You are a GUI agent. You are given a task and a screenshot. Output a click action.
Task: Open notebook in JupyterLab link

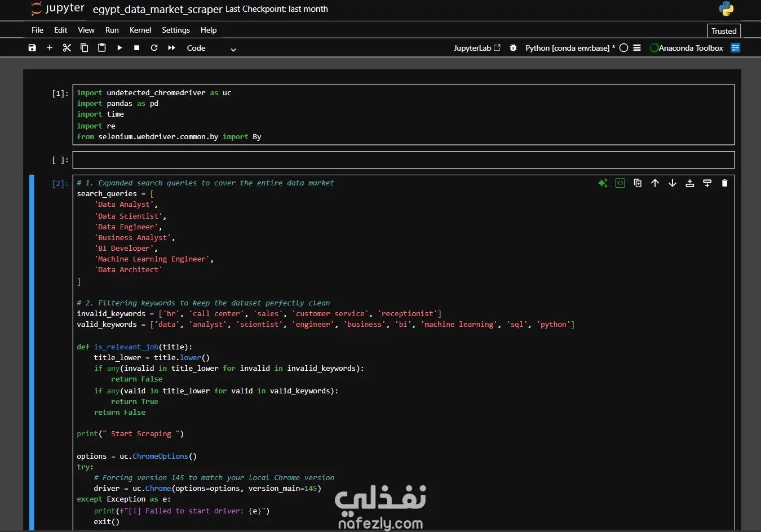point(477,48)
